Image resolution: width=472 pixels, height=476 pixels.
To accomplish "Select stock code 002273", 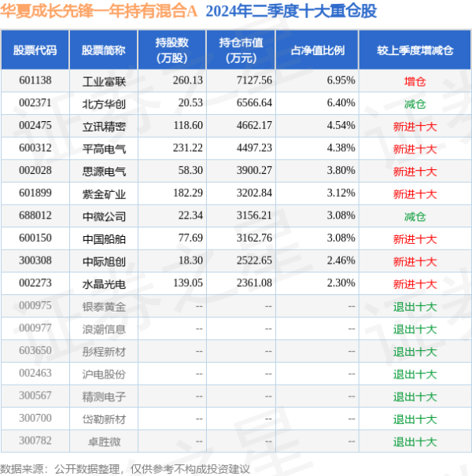I will click(35, 282).
